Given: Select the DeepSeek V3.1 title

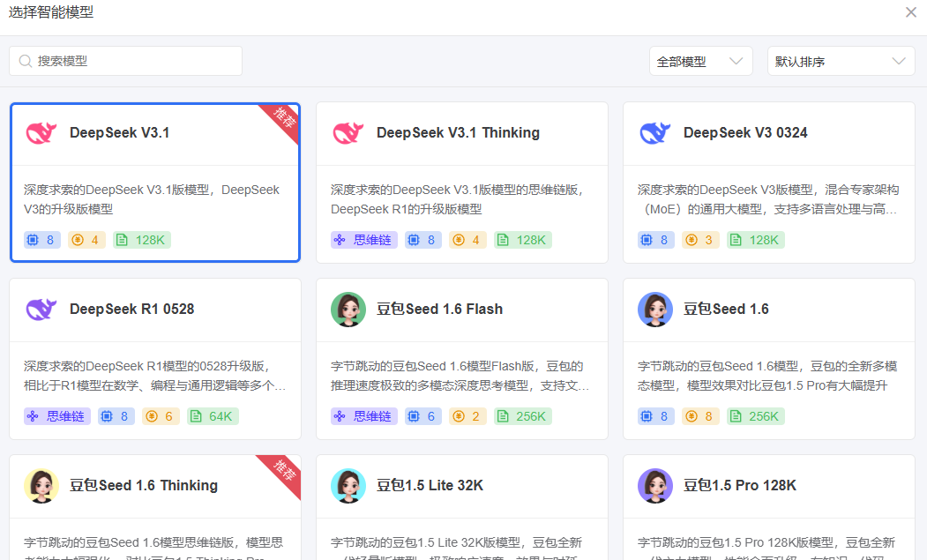Looking at the screenshot, I should [119, 132].
